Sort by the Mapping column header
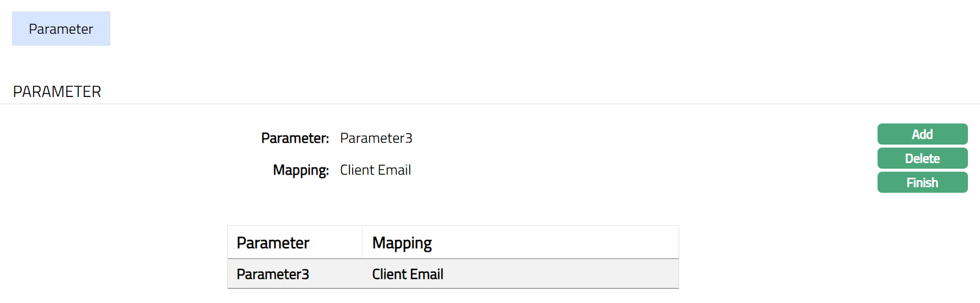Viewport: 980px width, 303px height. [x=402, y=243]
